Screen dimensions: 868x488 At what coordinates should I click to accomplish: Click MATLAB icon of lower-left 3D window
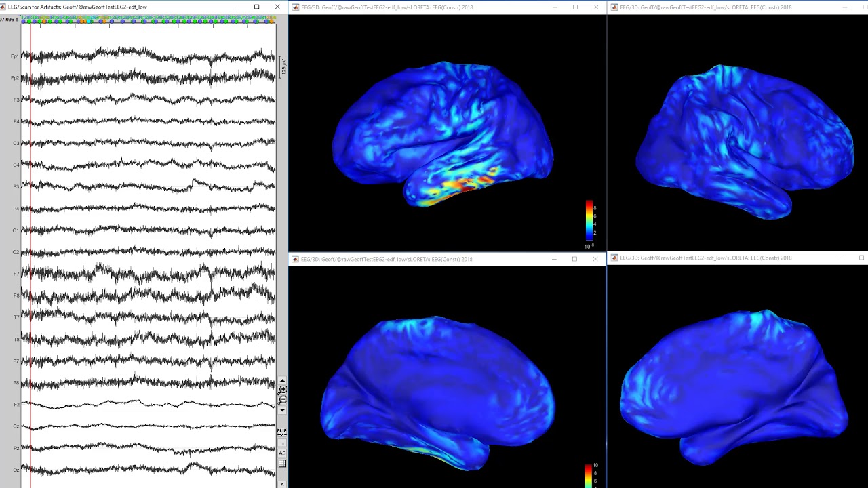click(296, 259)
